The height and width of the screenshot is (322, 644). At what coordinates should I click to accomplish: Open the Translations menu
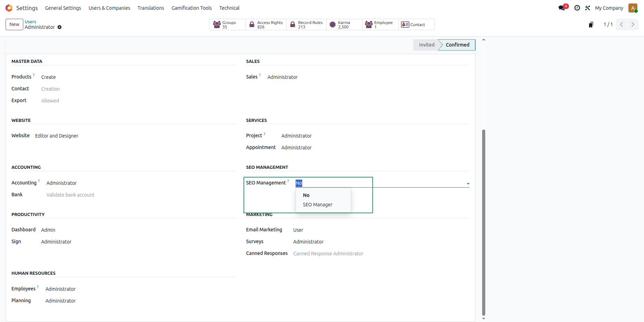tap(151, 8)
